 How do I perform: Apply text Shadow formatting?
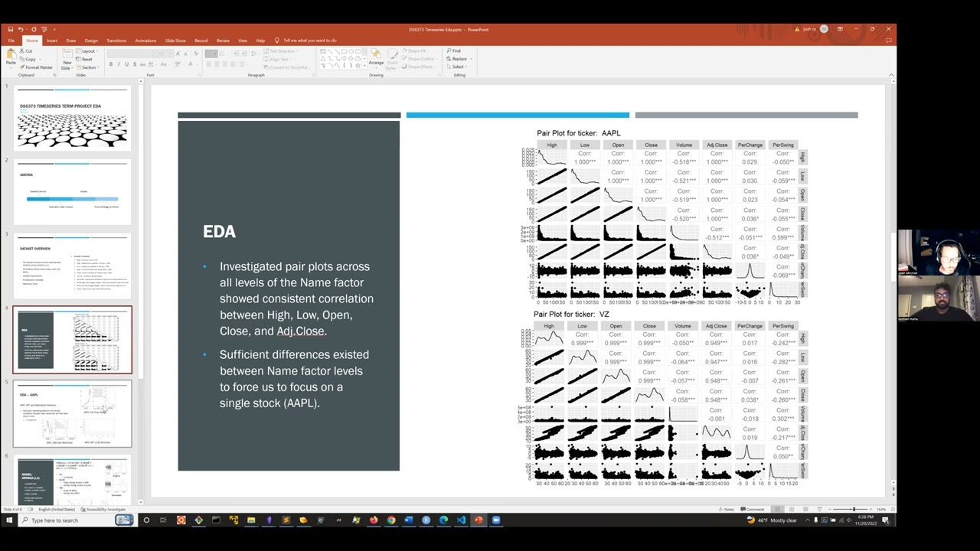133,64
